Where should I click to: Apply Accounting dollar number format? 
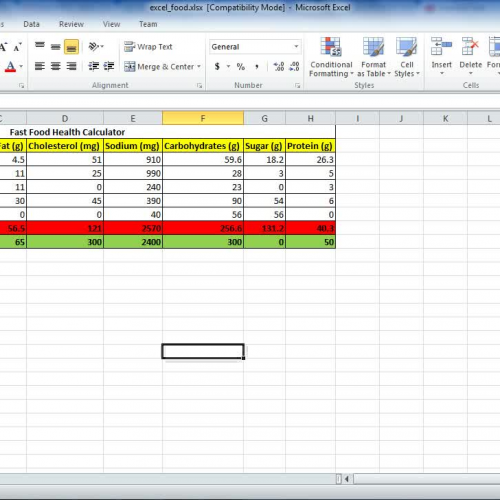[x=217, y=66]
